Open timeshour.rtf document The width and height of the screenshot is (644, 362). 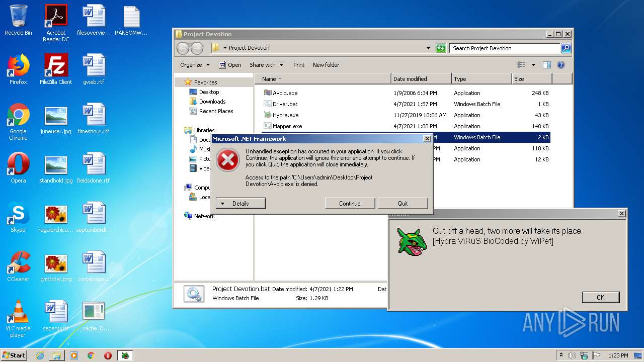pos(94,119)
